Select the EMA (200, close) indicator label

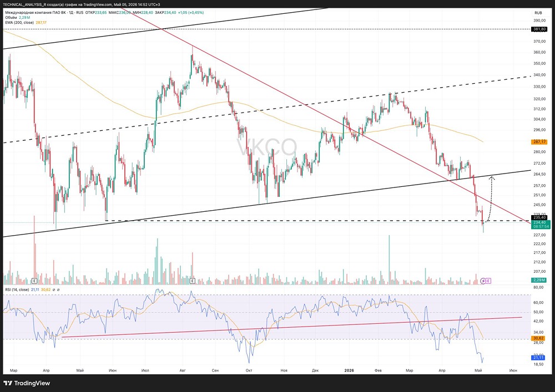pos(19,22)
